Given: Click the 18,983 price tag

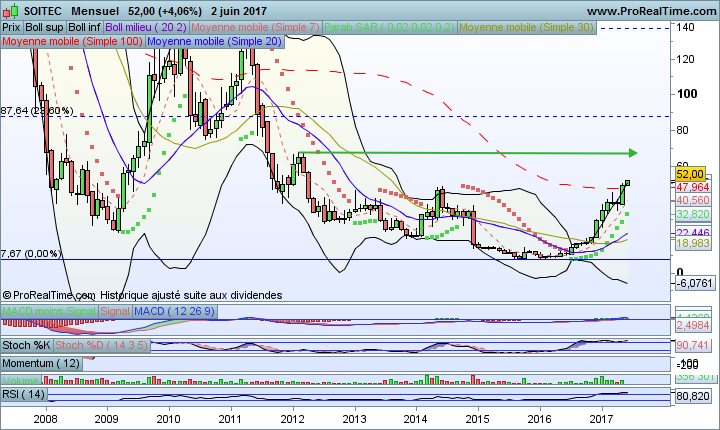Looking at the screenshot, I should 693,243.
